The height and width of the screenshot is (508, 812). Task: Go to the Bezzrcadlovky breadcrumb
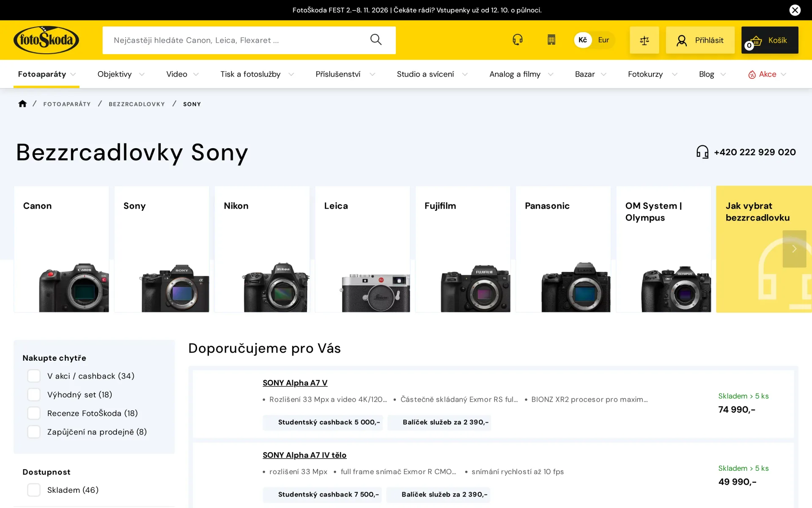tap(137, 104)
